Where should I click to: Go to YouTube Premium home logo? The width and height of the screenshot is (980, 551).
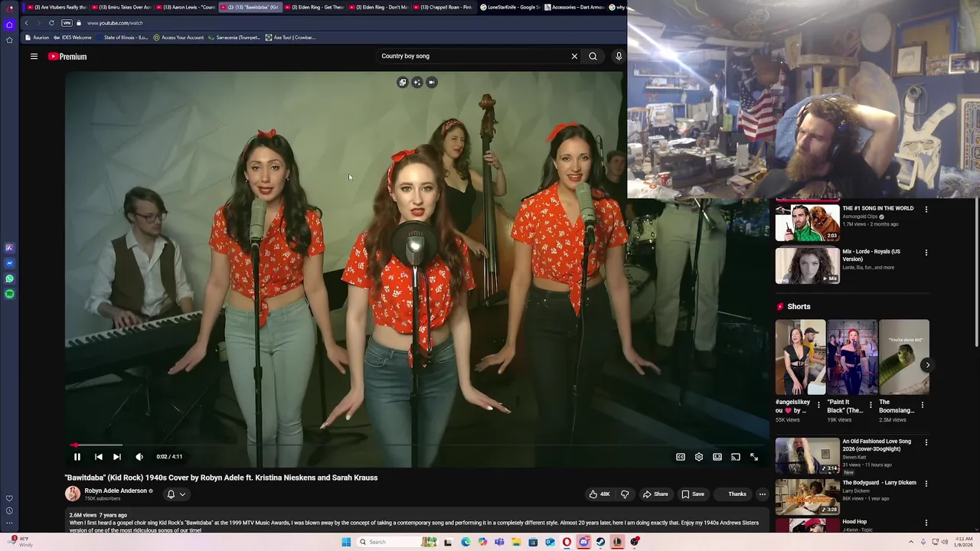(x=67, y=57)
